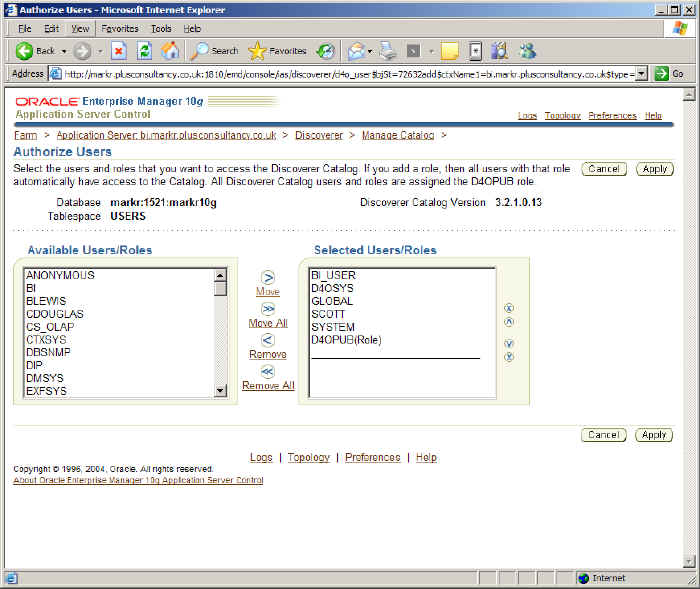
Task: Open the Edit button dropdown arrow
Action: [x=431, y=51]
